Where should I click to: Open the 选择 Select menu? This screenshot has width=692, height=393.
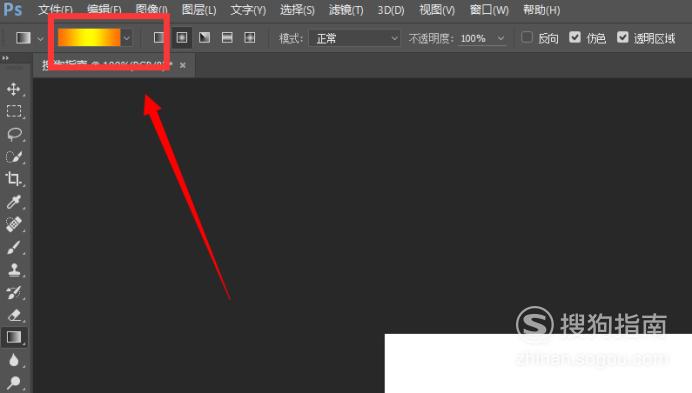click(x=297, y=10)
